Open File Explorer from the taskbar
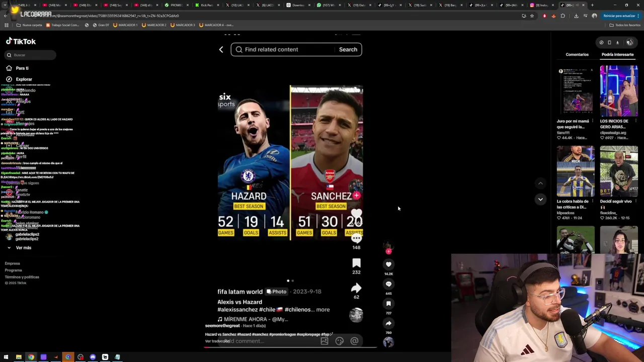644x362 pixels. click(19, 357)
